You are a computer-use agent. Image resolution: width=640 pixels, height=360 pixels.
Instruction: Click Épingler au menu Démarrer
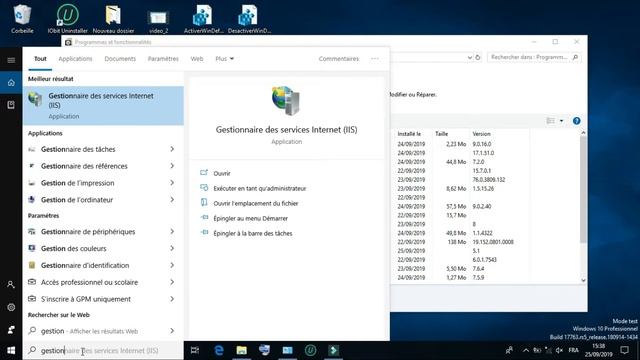tap(250, 218)
